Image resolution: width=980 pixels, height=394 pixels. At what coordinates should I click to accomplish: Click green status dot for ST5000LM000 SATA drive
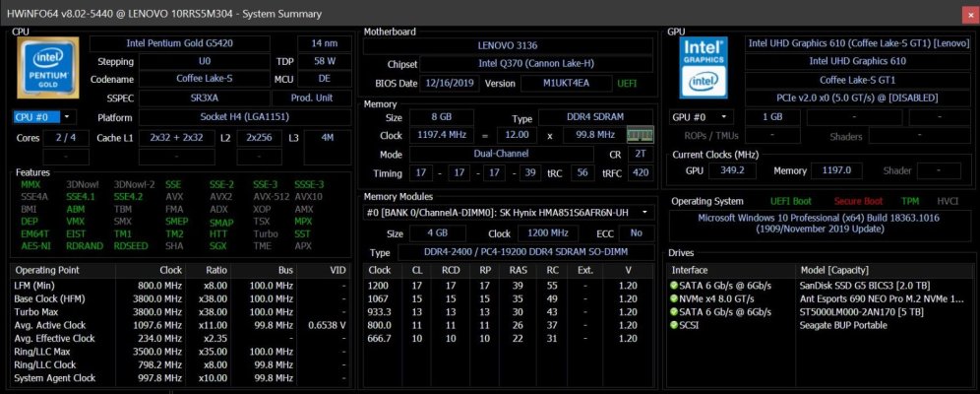(674, 311)
